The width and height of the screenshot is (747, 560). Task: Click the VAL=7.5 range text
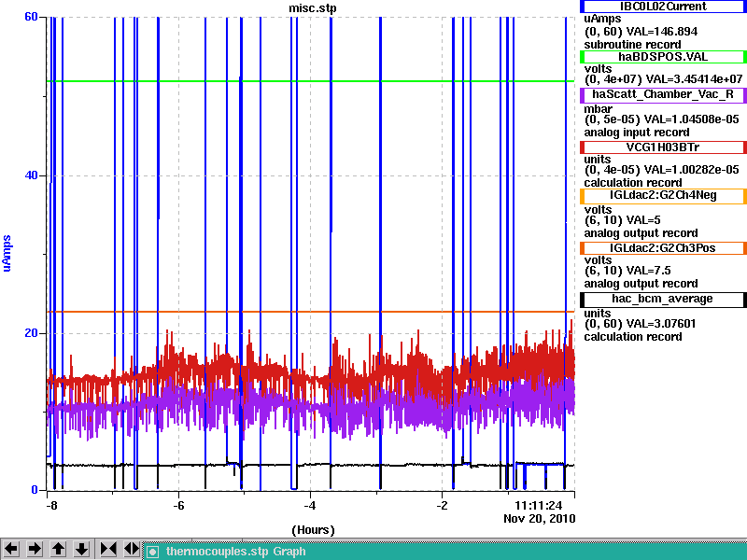648,271
